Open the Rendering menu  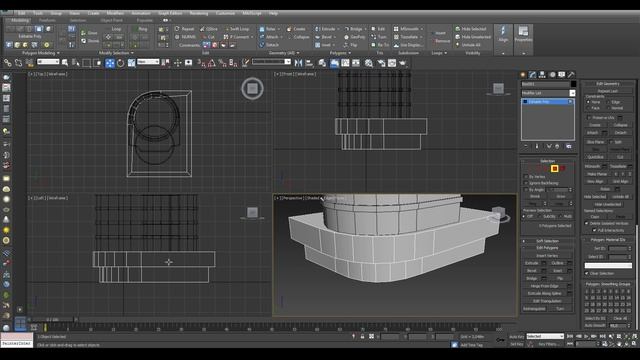click(x=199, y=13)
